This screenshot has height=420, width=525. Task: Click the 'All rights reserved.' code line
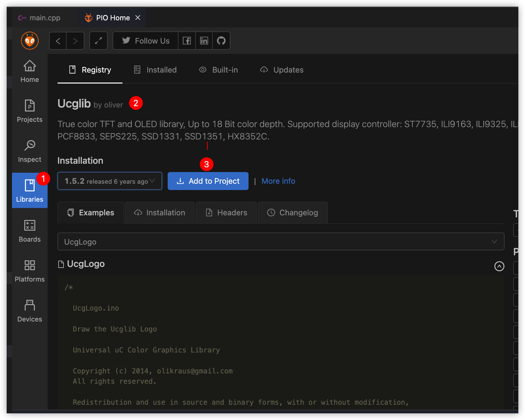point(114,381)
